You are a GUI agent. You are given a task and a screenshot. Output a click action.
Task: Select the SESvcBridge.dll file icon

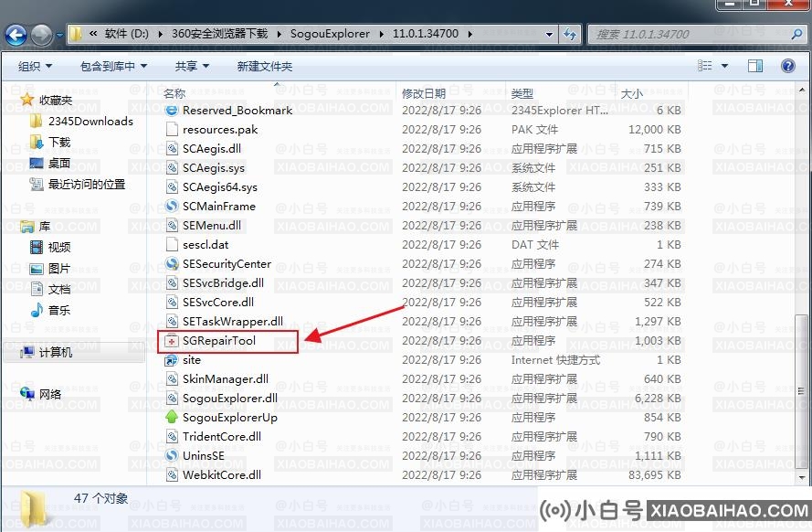172,282
